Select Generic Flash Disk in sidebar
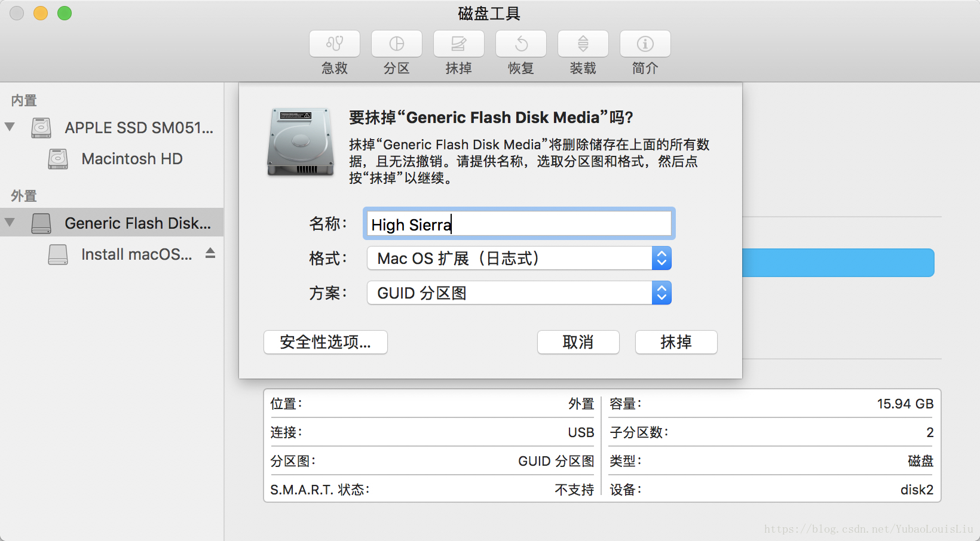Viewport: 980px width, 541px height. click(x=112, y=223)
